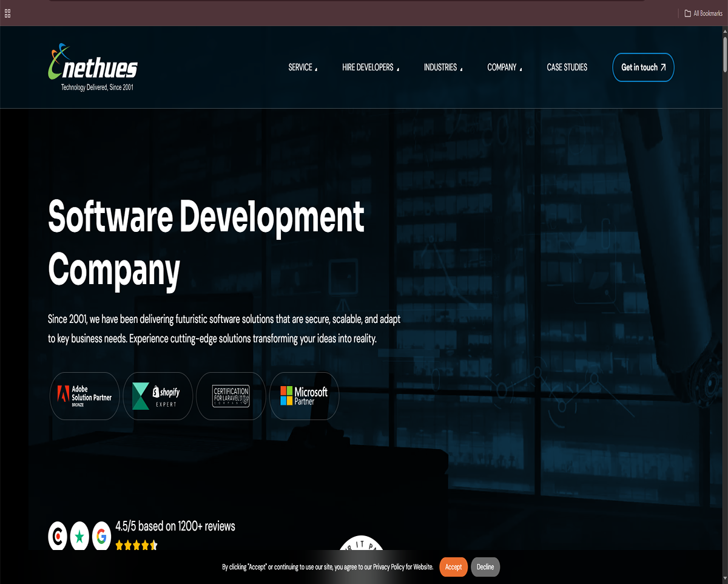This screenshot has height=584, width=728.
Task: Expand the Company dropdown menu
Action: pos(504,67)
